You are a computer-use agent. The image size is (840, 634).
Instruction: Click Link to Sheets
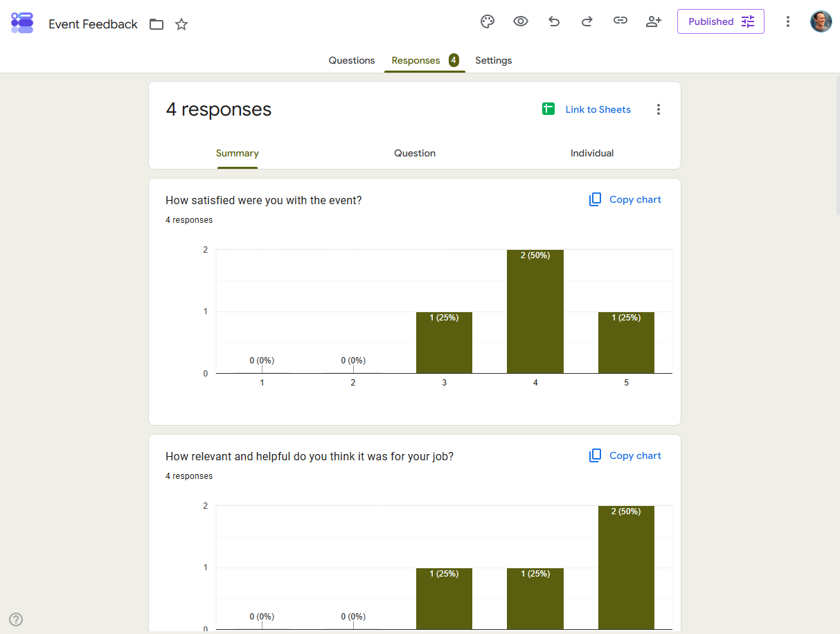[598, 109]
